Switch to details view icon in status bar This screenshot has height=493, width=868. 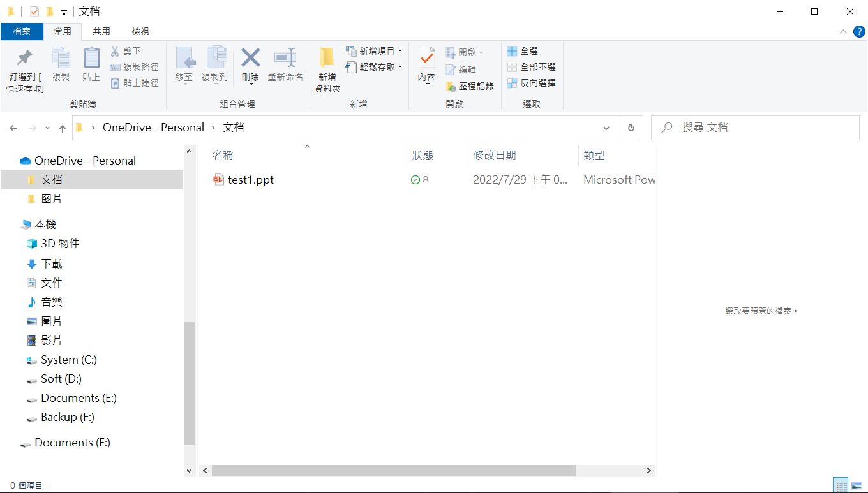point(841,485)
